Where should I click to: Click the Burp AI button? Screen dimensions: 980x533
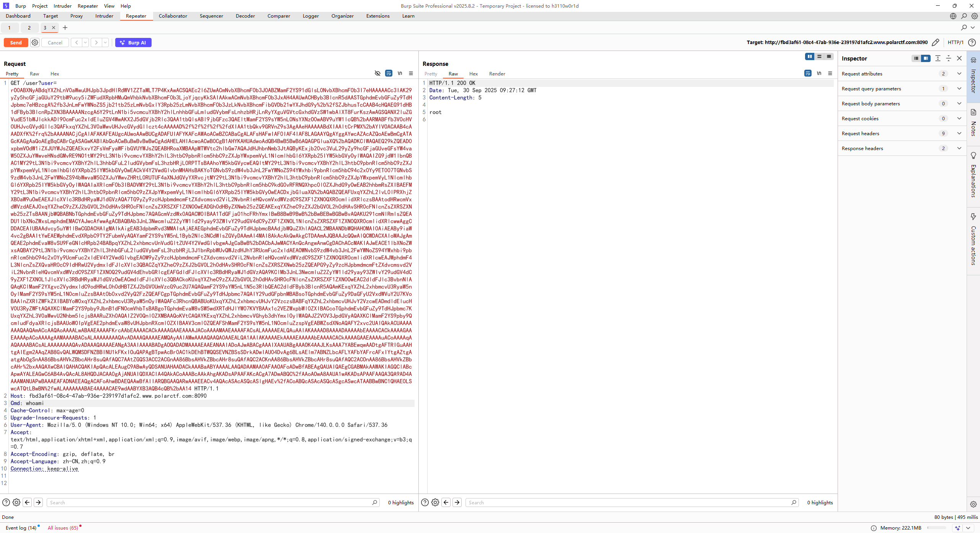[133, 43]
